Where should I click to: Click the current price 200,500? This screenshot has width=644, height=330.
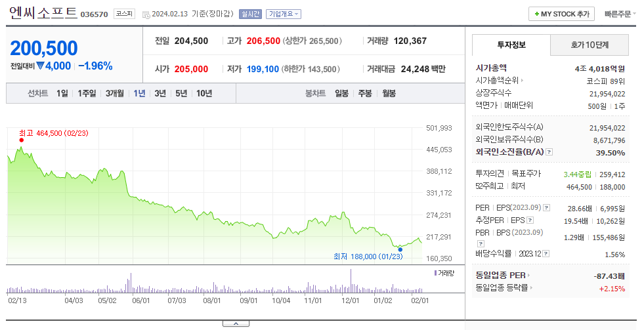pyautogui.click(x=44, y=49)
